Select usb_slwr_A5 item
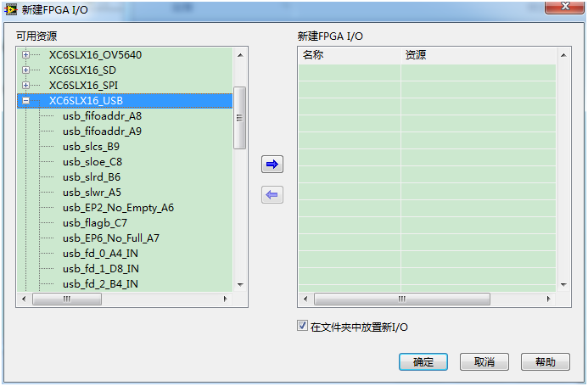Screen dimensions: 588x386 click(92, 193)
